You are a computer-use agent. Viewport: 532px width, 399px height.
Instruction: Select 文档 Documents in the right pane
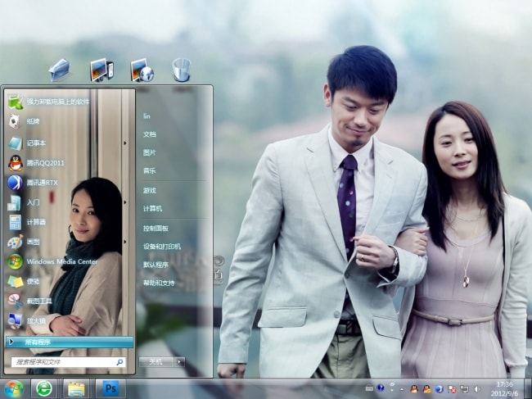click(150, 134)
